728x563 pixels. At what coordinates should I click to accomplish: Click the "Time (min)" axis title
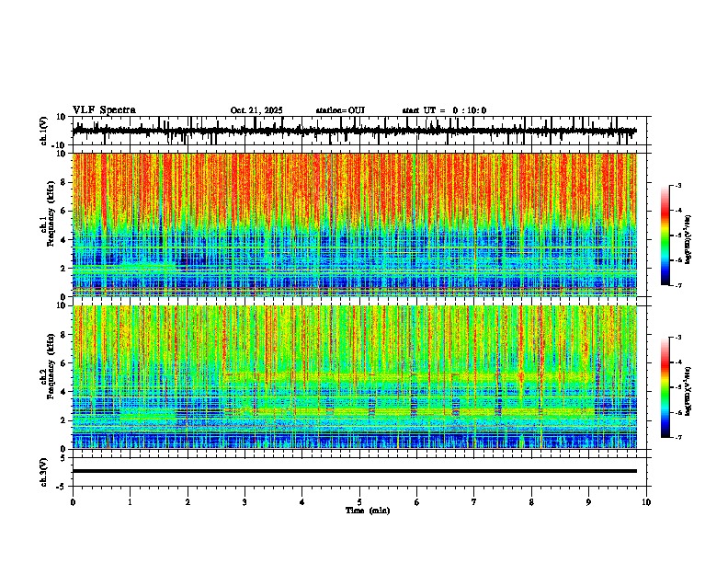[368, 511]
